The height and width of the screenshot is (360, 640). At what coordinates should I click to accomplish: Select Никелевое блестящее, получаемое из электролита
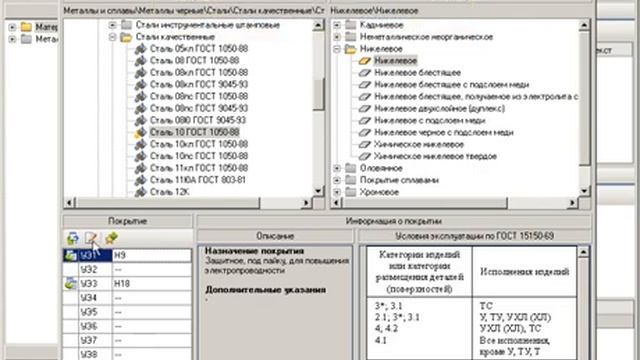(476, 97)
